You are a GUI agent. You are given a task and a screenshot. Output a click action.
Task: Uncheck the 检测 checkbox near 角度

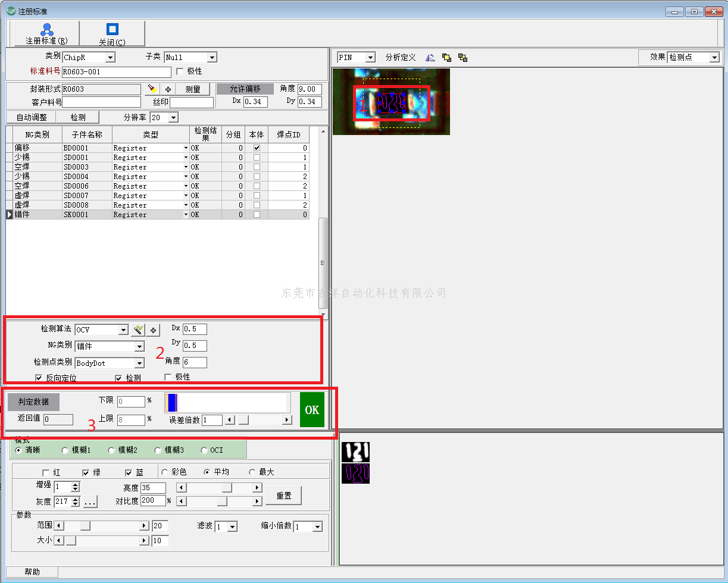coord(119,378)
